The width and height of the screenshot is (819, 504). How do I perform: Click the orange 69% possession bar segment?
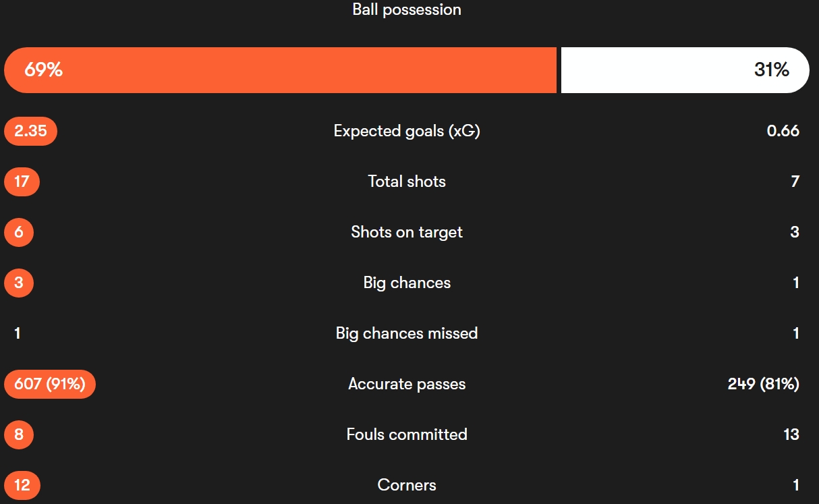point(280,70)
